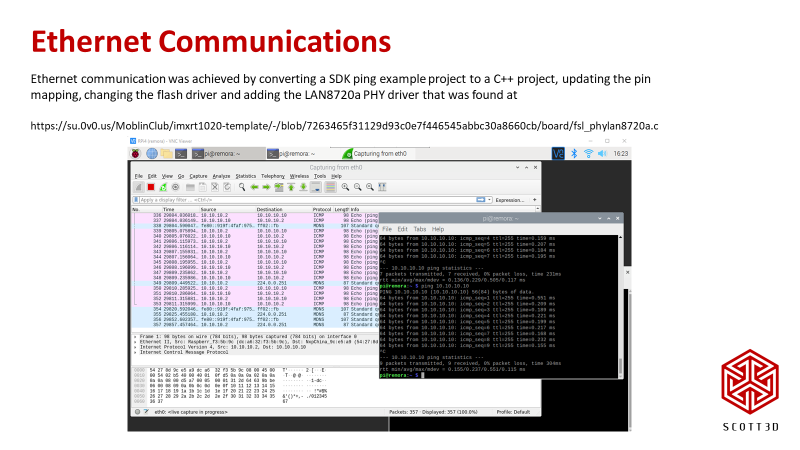
Task: Jump to last packet with down arrow icon
Action: [303, 187]
